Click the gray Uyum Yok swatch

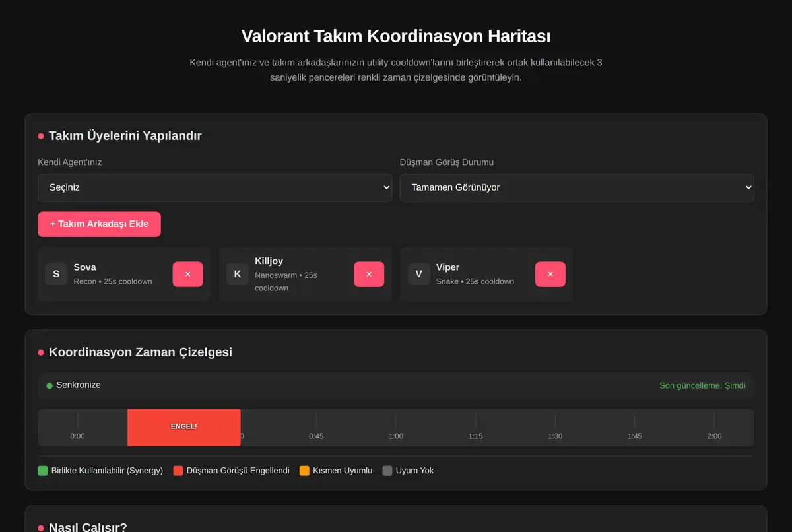387,471
